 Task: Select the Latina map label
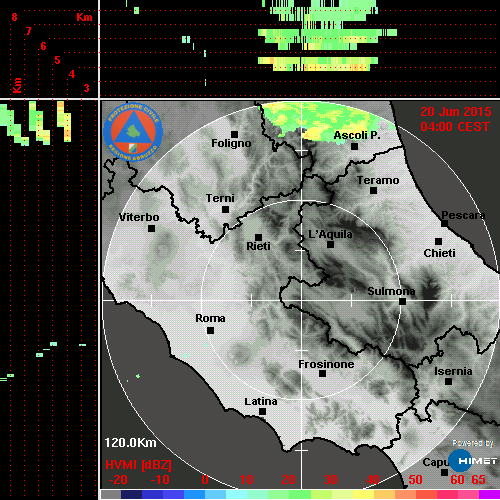(261, 402)
